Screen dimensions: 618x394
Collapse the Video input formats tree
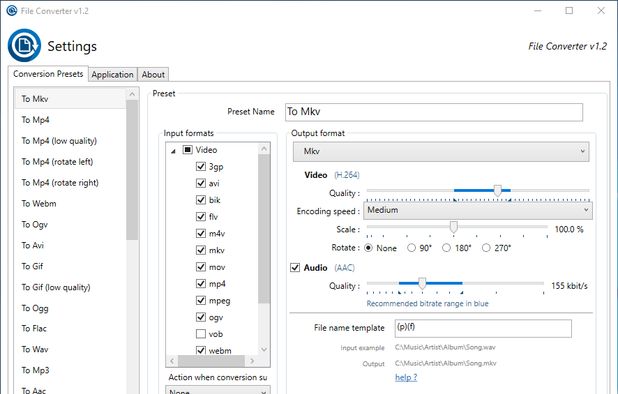tap(173, 151)
